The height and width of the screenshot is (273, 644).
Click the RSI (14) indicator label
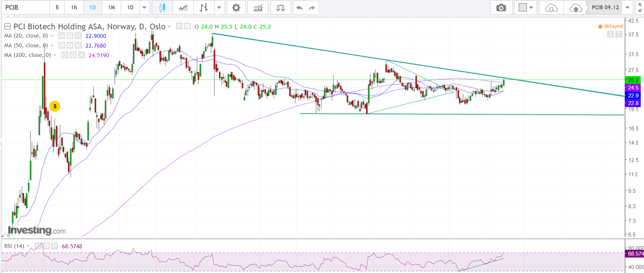14,246
